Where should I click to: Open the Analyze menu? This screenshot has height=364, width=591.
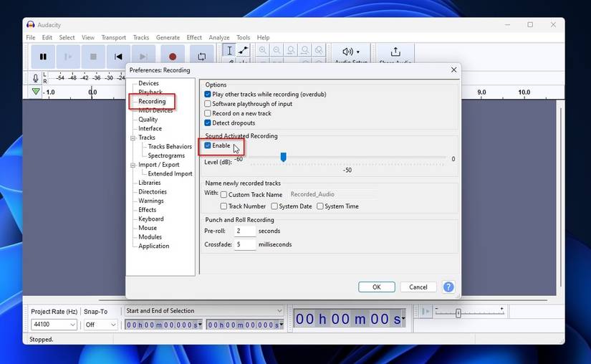click(x=219, y=37)
